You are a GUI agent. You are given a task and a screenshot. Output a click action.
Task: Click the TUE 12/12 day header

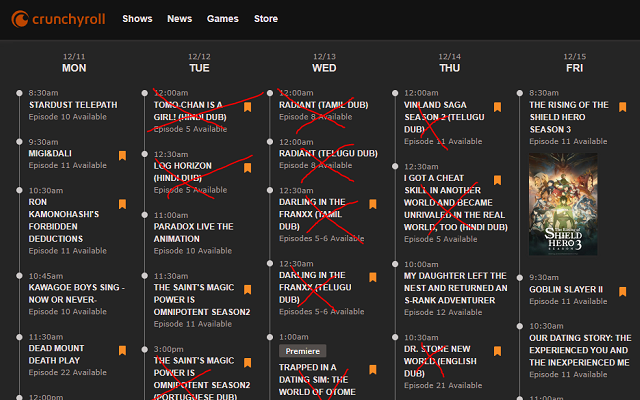(x=199, y=63)
